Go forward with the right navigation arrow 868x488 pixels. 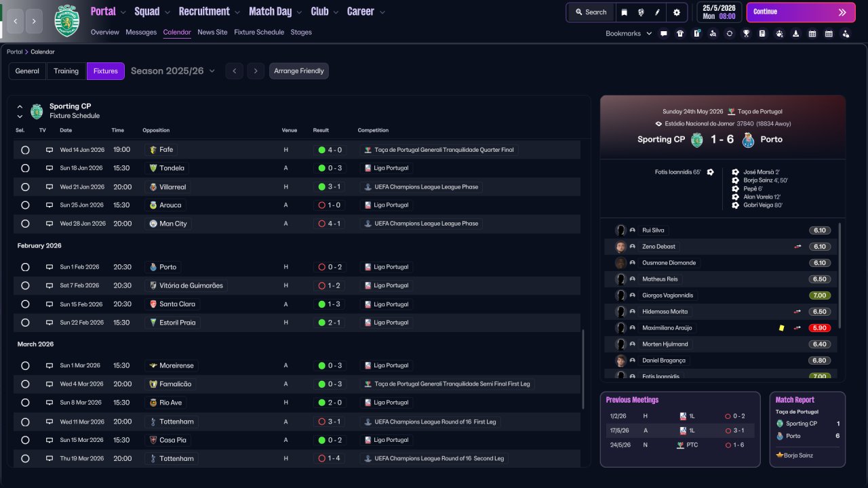(35, 22)
